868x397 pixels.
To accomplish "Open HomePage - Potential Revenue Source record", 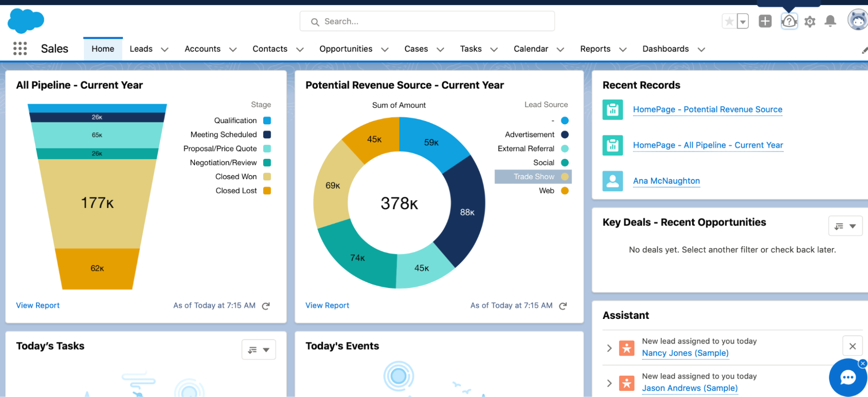I will click(708, 110).
